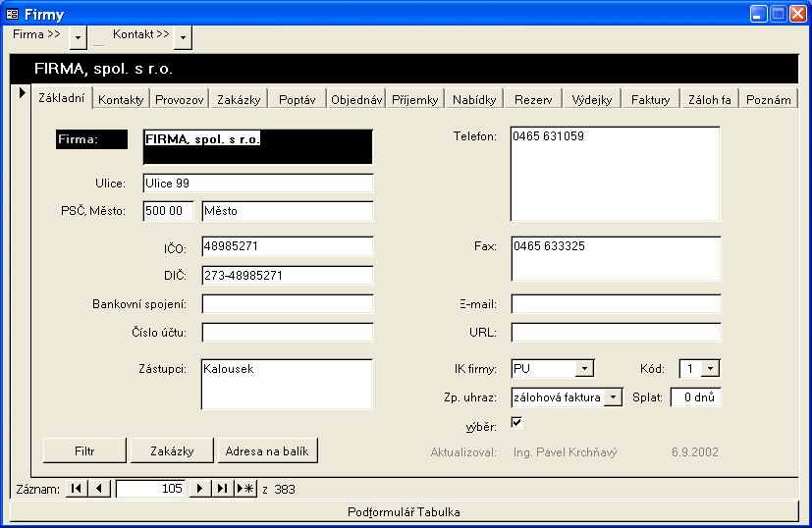Expand the Zp. uhraz dropdown

coord(614,397)
